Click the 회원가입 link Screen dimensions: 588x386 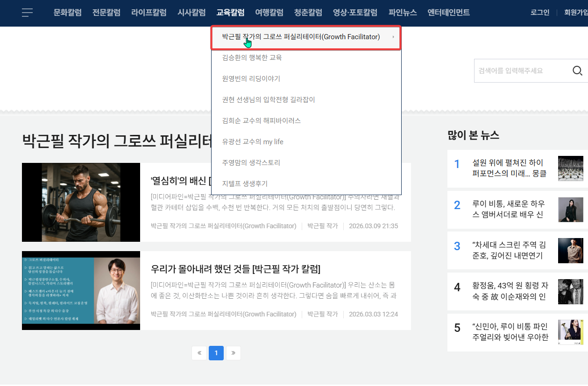(x=576, y=13)
